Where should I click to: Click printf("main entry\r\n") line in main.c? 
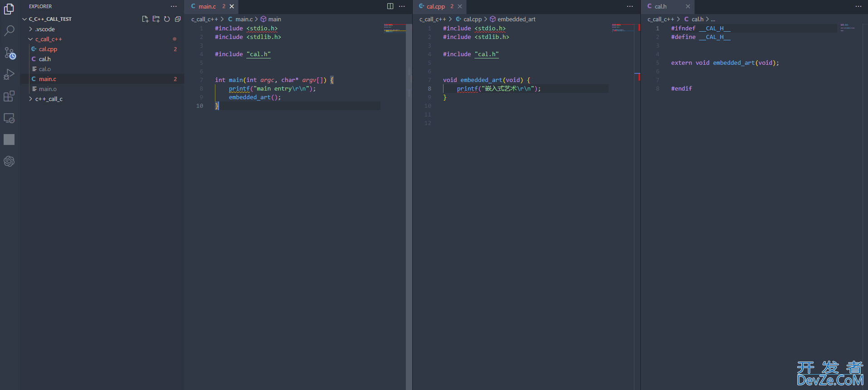272,88
